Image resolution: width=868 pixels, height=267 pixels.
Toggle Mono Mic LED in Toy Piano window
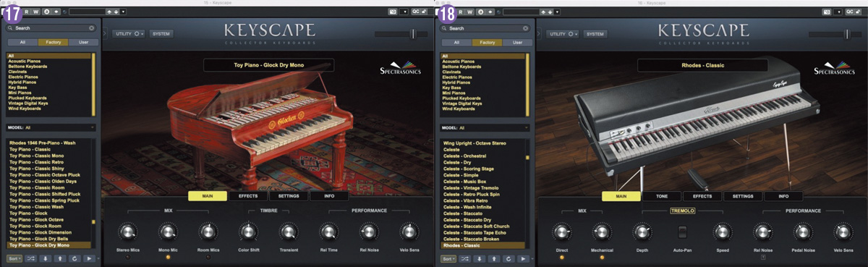(x=168, y=257)
